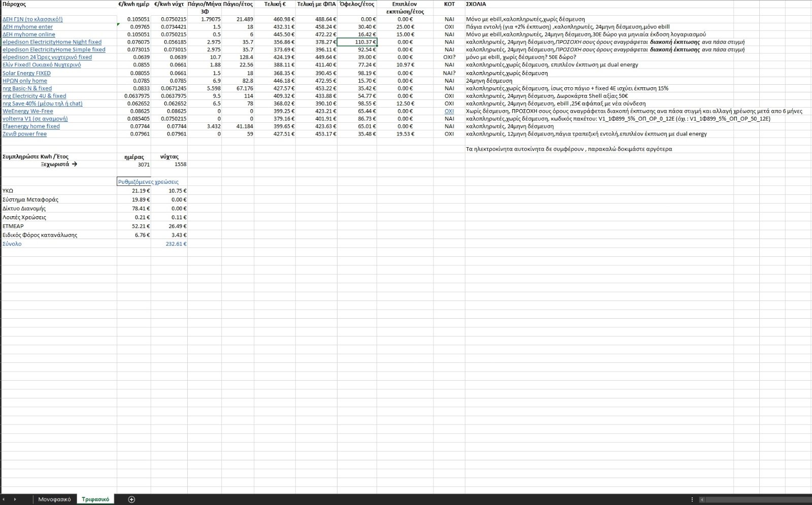
Task: Select the 460.98 € final price cell
Action: point(275,19)
